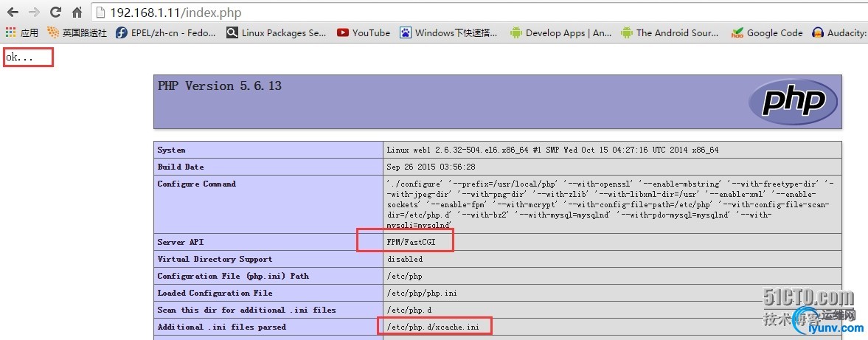Select the 'Linux web1 2.6.32-504' system value
The image size is (868, 340).
[552, 150]
